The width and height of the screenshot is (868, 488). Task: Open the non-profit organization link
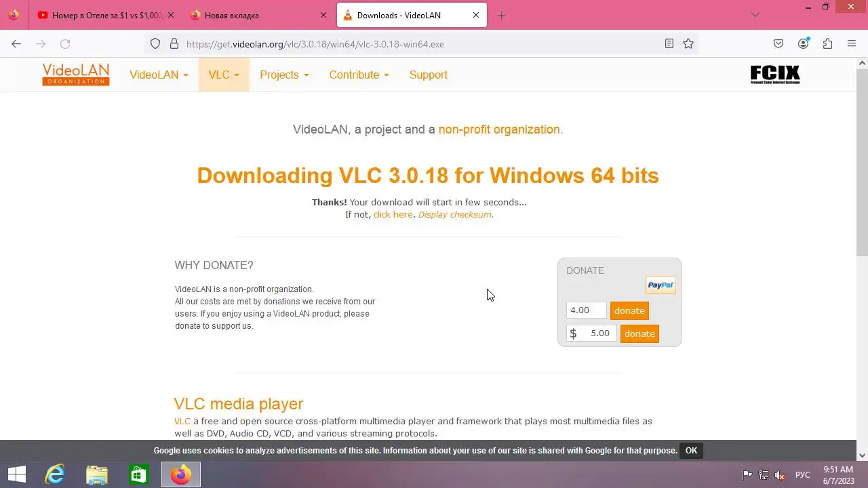point(500,129)
